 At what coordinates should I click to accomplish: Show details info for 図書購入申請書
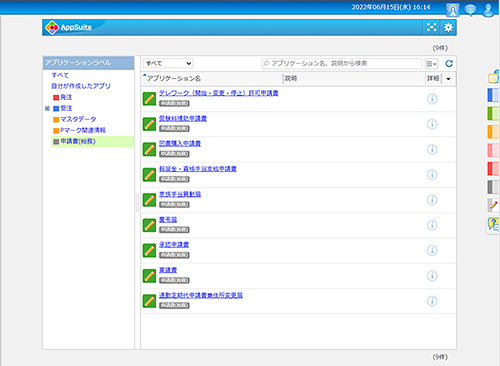coord(432,149)
